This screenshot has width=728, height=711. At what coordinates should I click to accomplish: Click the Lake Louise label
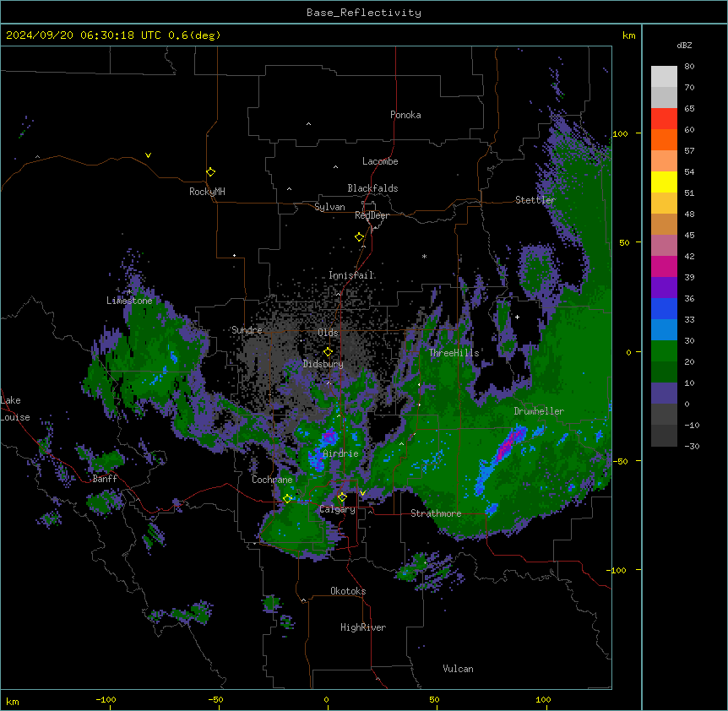(x=15, y=409)
